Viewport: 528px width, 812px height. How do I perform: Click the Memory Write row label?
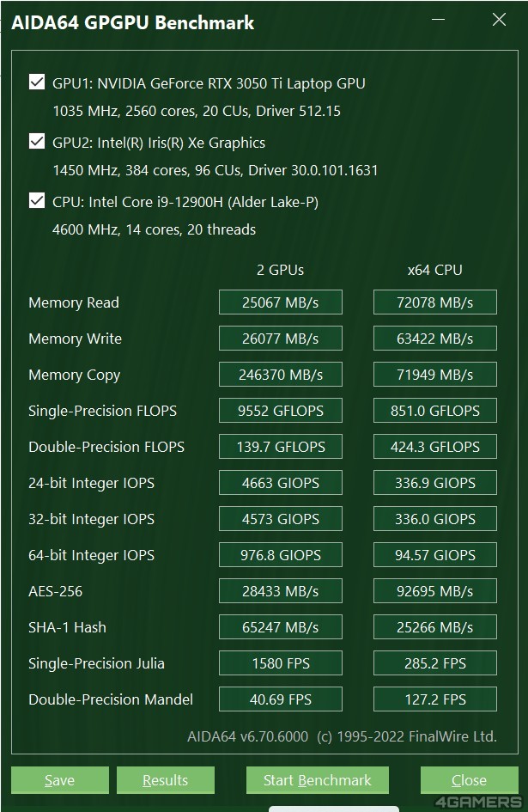click(x=75, y=339)
